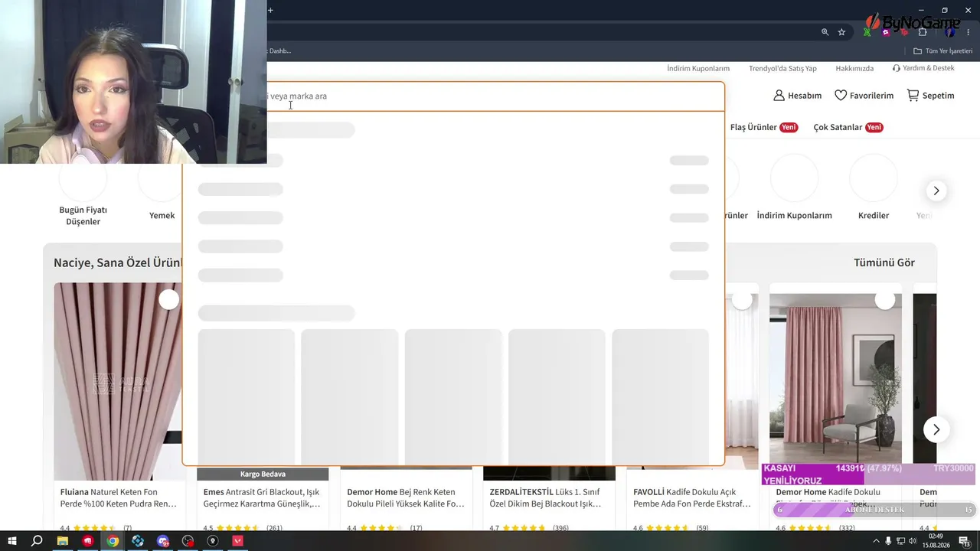The image size is (980, 551).
Task: Open the Riot client taskbar icon
Action: [88, 541]
